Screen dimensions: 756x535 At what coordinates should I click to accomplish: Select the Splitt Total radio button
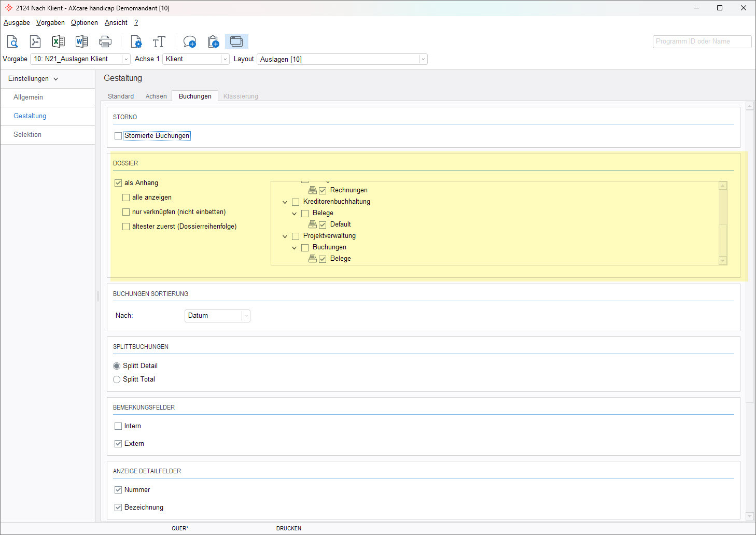(x=117, y=379)
